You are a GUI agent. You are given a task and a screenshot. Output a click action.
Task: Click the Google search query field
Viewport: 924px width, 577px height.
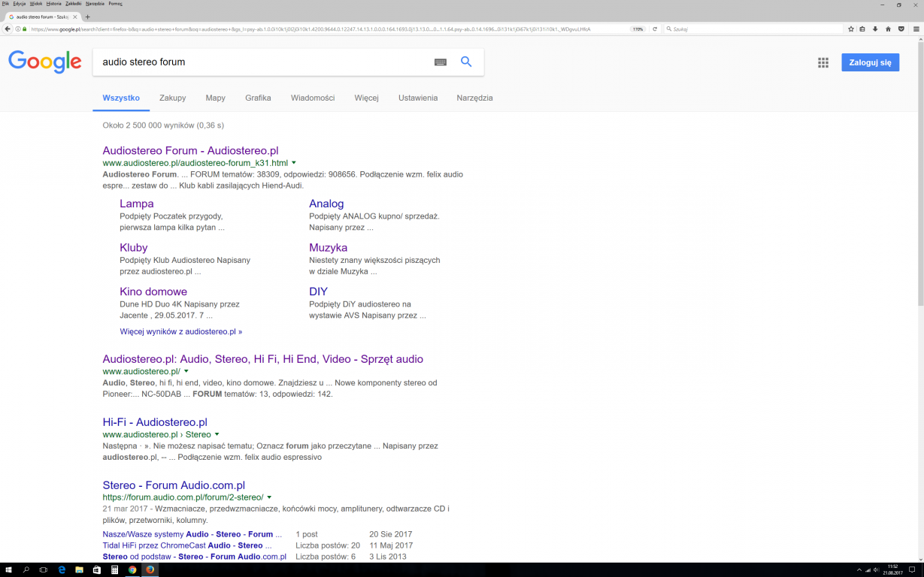click(263, 62)
